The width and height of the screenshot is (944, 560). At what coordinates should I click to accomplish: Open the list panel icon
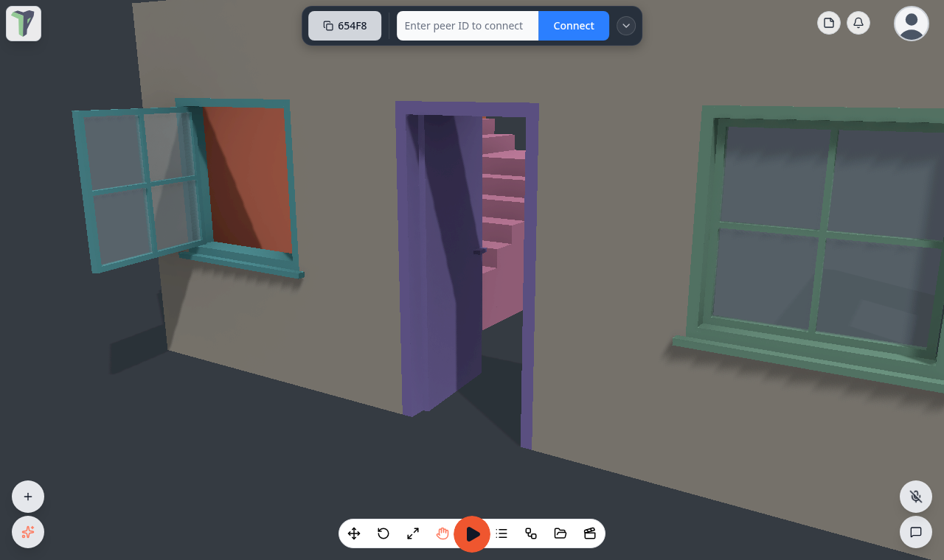(502, 533)
